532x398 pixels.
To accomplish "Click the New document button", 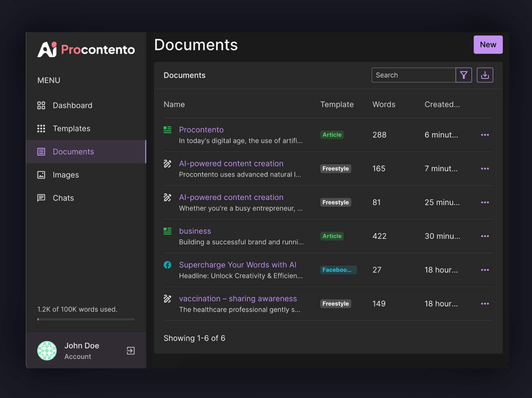I will 488,45.
